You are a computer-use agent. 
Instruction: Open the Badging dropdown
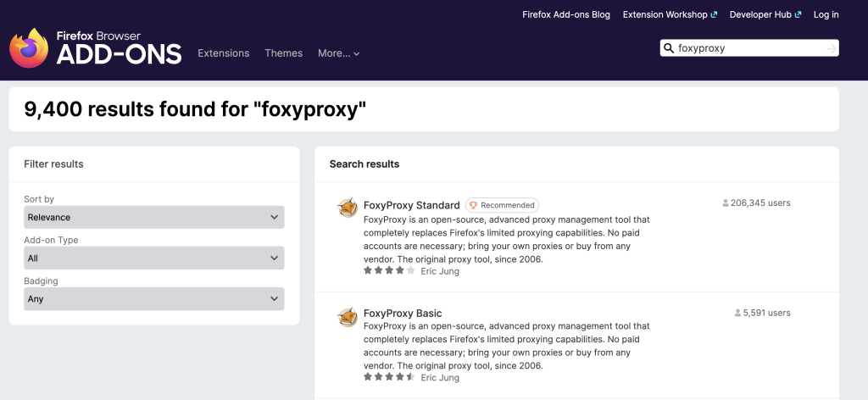tap(153, 298)
